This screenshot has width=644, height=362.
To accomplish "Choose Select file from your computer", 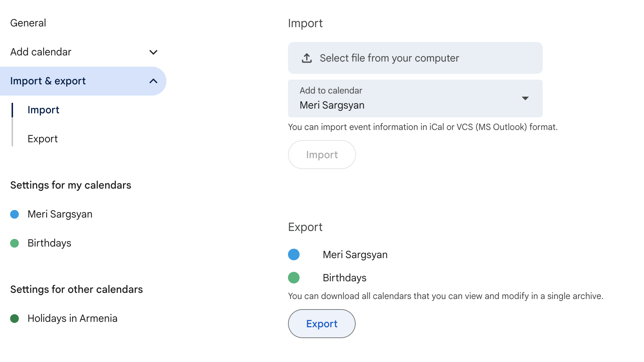I will click(x=415, y=58).
